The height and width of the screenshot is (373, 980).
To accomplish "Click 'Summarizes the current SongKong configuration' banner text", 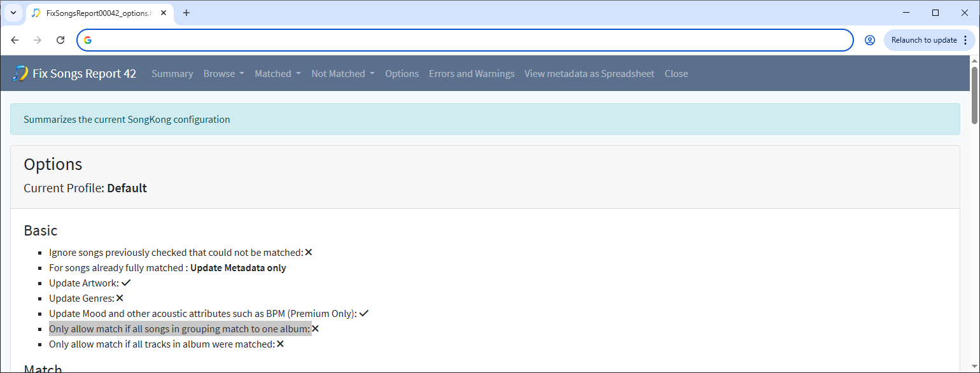I will pyautogui.click(x=127, y=119).
